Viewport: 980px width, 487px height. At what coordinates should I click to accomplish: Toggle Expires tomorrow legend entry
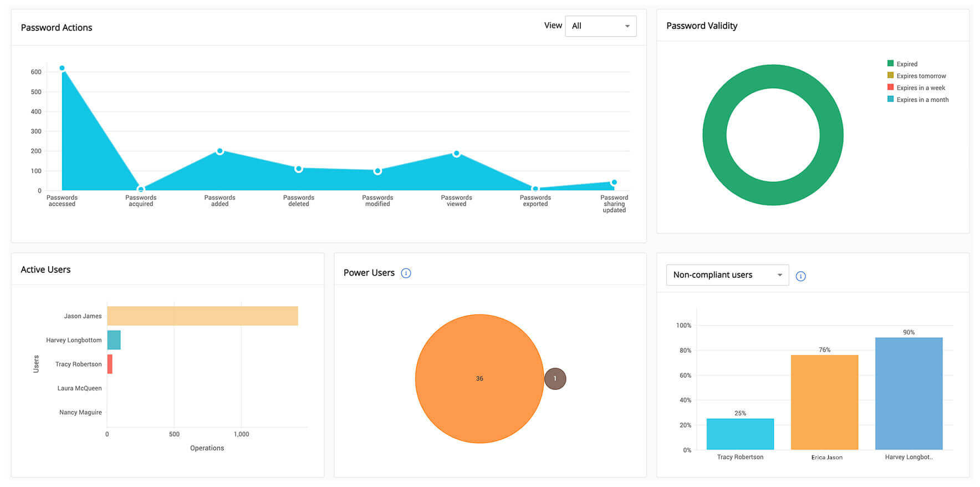click(x=921, y=76)
